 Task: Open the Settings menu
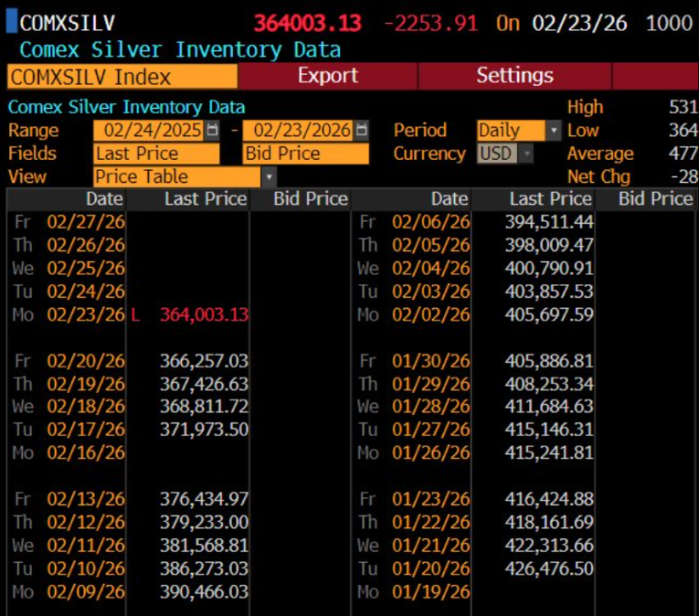coord(514,76)
